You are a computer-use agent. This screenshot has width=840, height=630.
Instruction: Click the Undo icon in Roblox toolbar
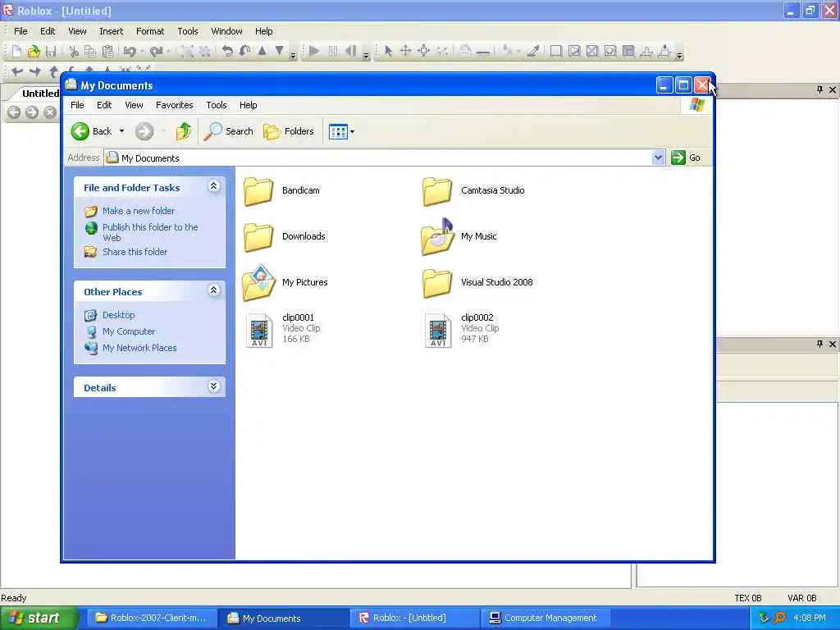129,52
